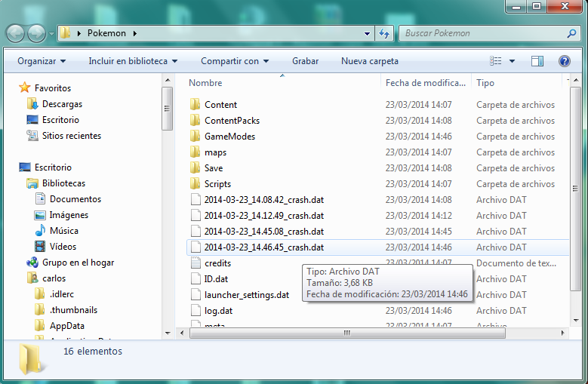The image size is (588, 384).
Task: Select 2014-03-23_14.46.45_crash.dat file icon
Action: click(x=195, y=247)
